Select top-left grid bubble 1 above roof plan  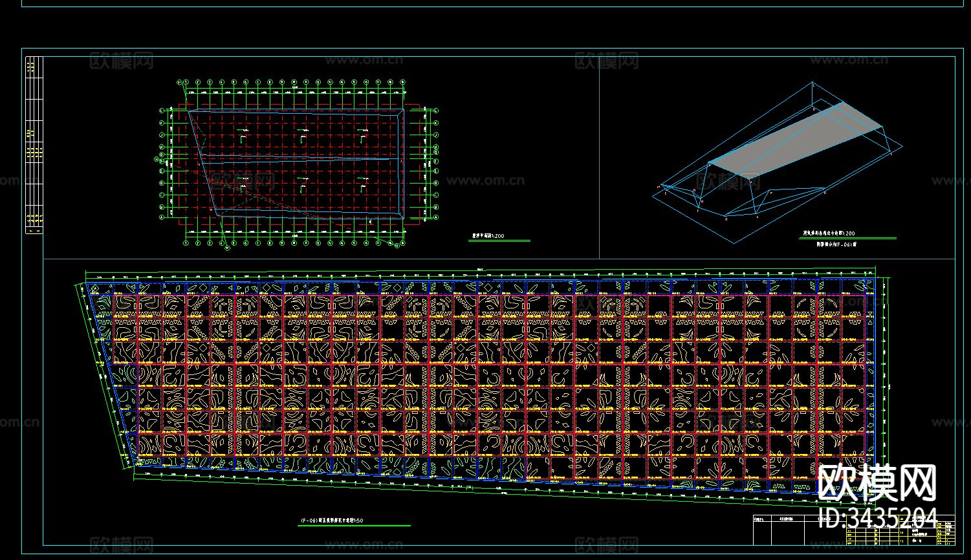(186, 83)
